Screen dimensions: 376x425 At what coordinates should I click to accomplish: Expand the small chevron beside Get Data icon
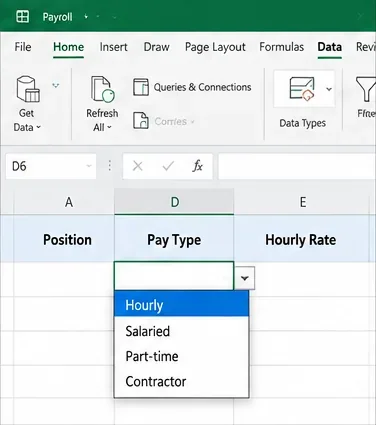(x=56, y=86)
